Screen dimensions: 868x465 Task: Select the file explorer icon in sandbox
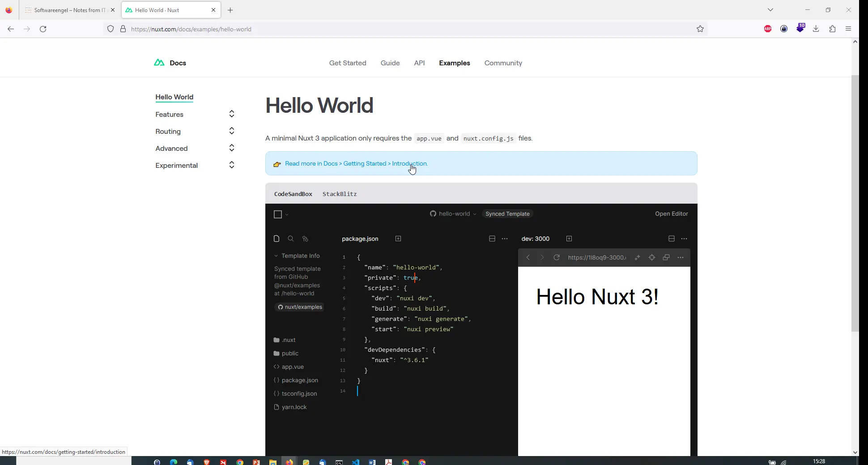277,239
